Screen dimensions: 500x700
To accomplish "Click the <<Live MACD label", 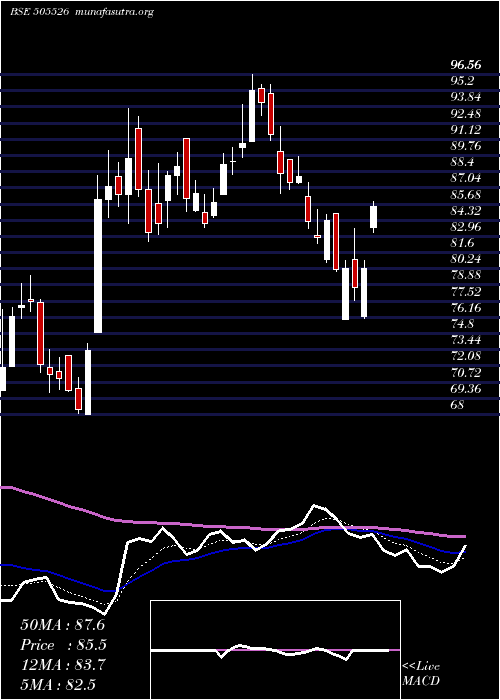I will 421,674.
